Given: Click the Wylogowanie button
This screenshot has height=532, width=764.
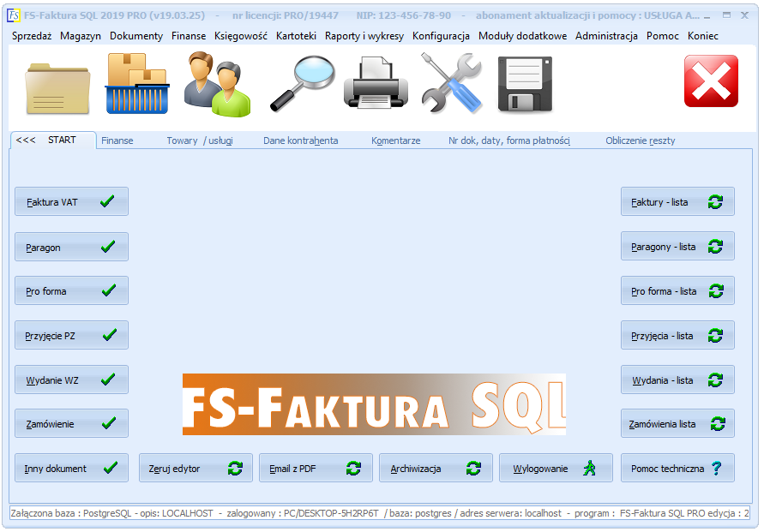Looking at the screenshot, I should (x=556, y=469).
